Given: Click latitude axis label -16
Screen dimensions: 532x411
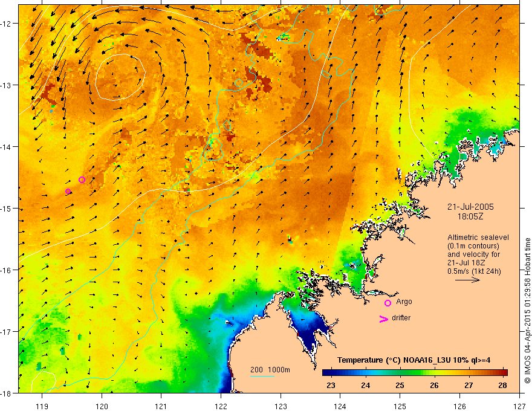Looking at the screenshot, I should click(6, 270).
